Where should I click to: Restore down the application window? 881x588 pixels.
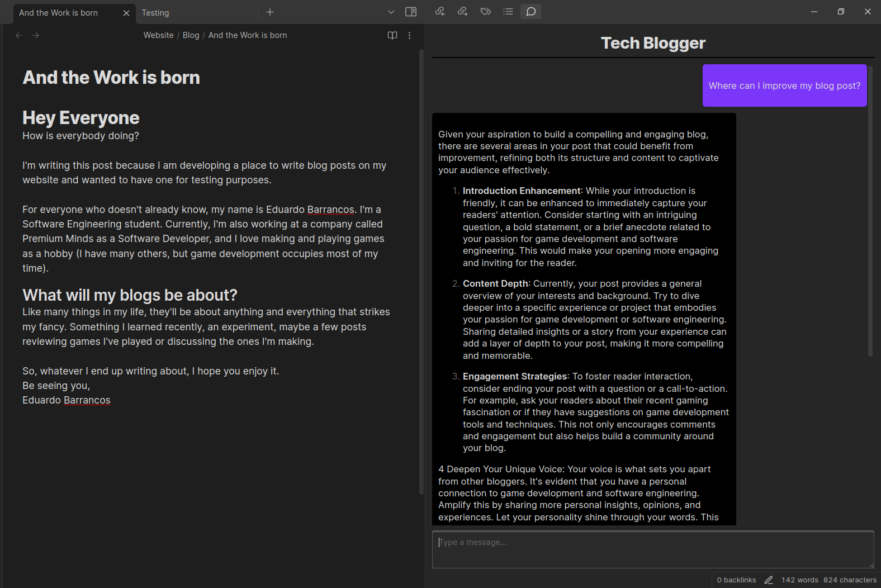click(x=841, y=12)
